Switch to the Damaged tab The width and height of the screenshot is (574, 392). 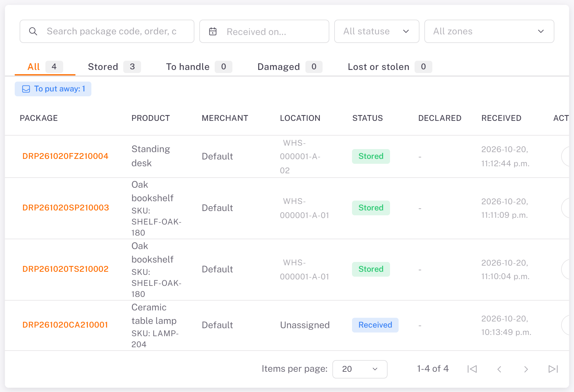(290, 67)
